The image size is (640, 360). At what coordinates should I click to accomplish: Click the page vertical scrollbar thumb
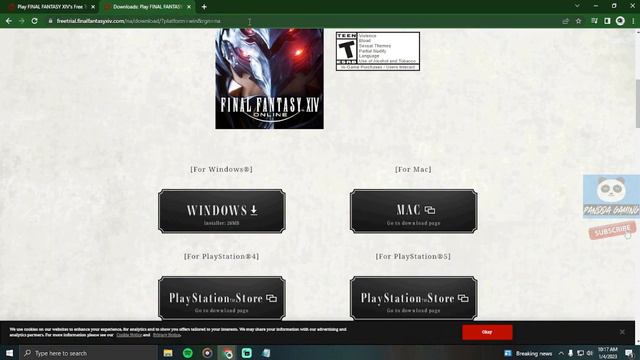[638, 104]
